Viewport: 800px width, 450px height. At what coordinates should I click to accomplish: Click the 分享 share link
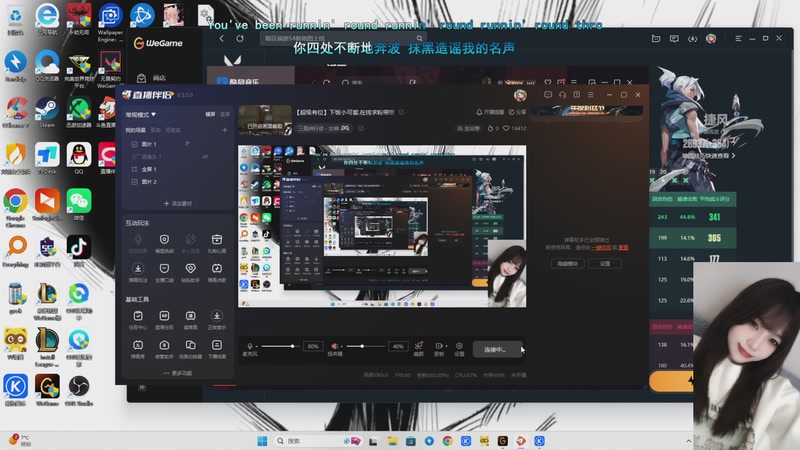[x=517, y=112]
